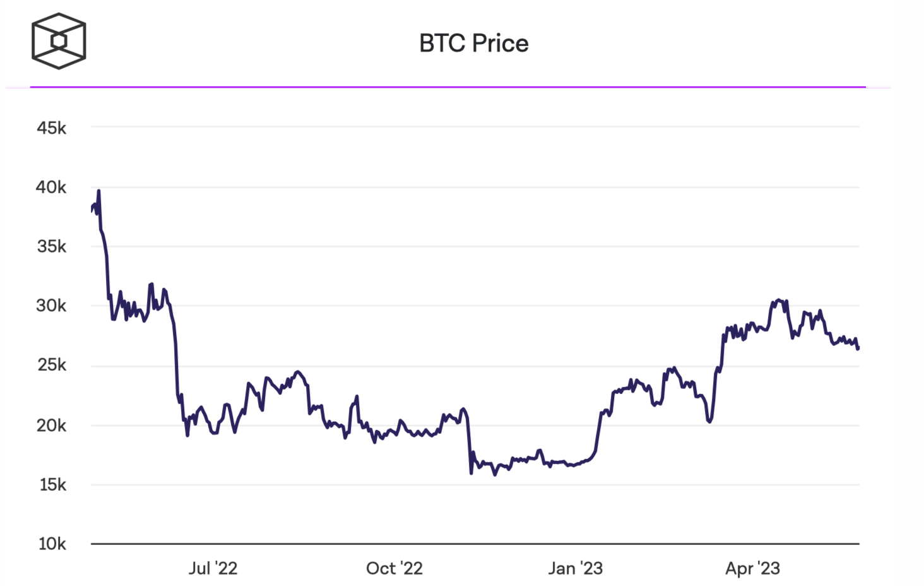Click the final data point of the price line
Screen dimensions: 924x586
click(x=858, y=348)
